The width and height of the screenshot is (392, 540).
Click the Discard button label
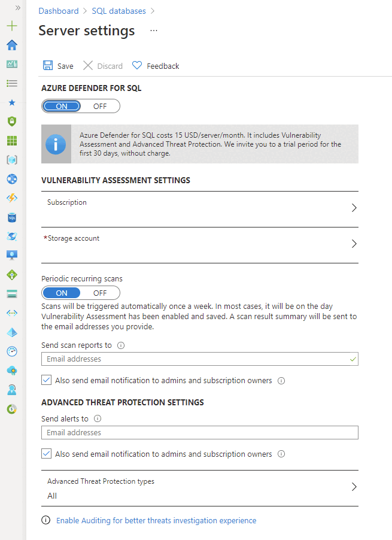click(x=110, y=66)
